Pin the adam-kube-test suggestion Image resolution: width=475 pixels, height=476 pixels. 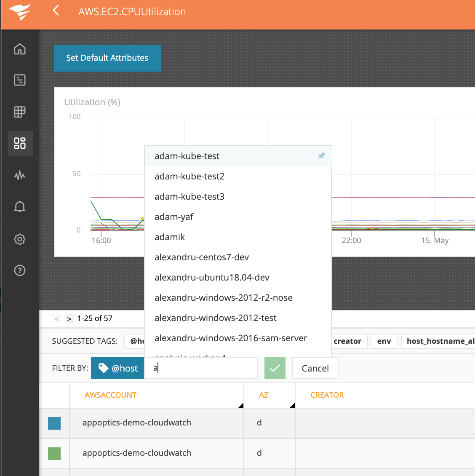click(321, 156)
